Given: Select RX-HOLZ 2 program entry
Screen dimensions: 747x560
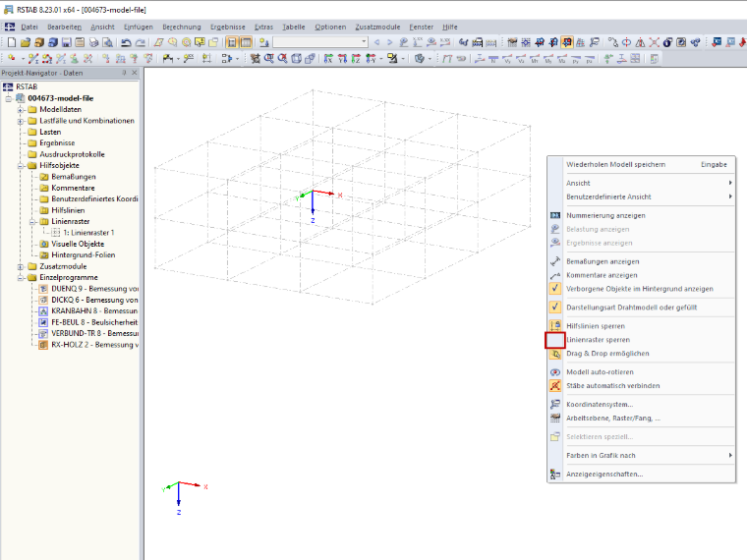Looking at the screenshot, I should 94,345.
